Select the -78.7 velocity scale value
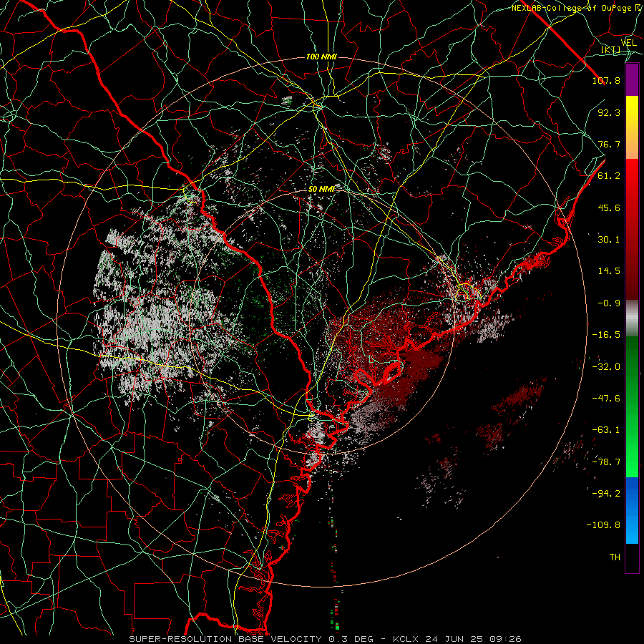The height and width of the screenshot is (644, 644). pos(606,462)
